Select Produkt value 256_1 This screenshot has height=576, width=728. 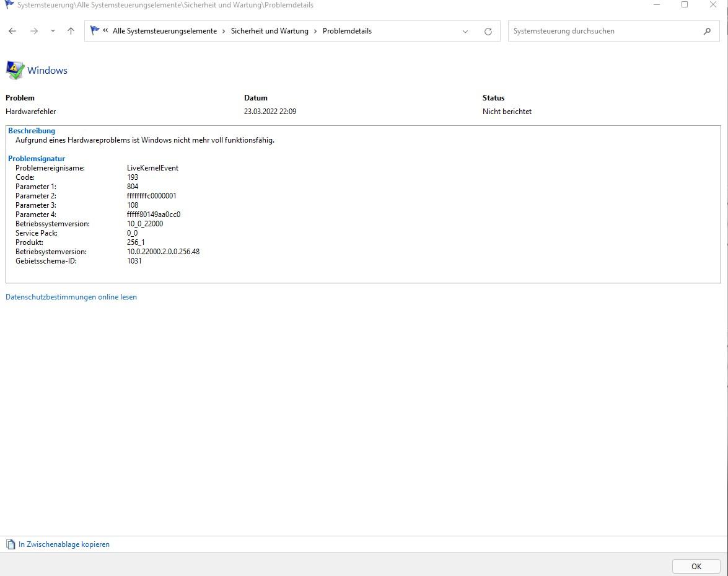[136, 242]
